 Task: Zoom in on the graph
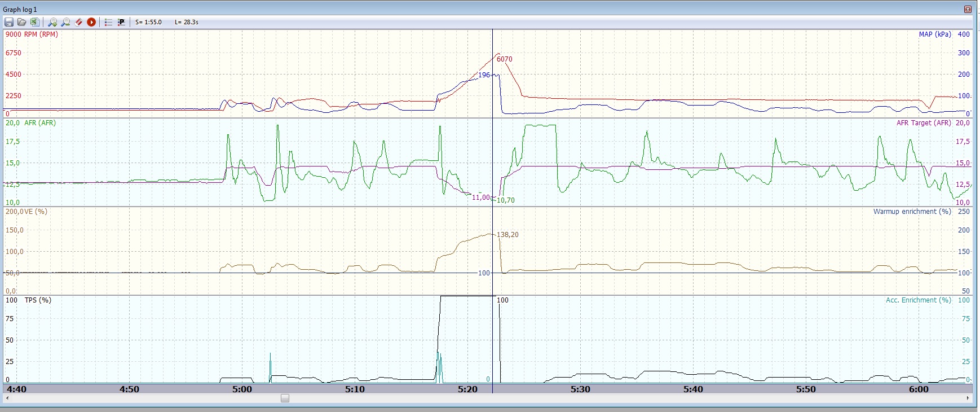point(52,22)
